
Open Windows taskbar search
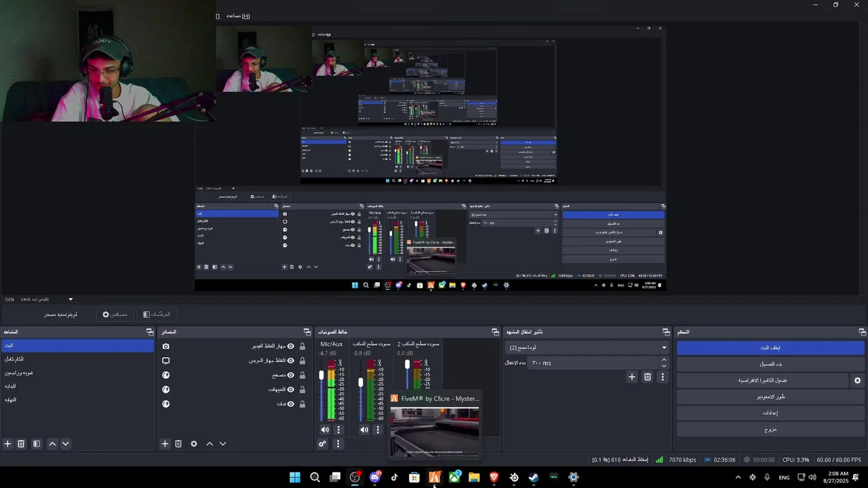pos(315,478)
